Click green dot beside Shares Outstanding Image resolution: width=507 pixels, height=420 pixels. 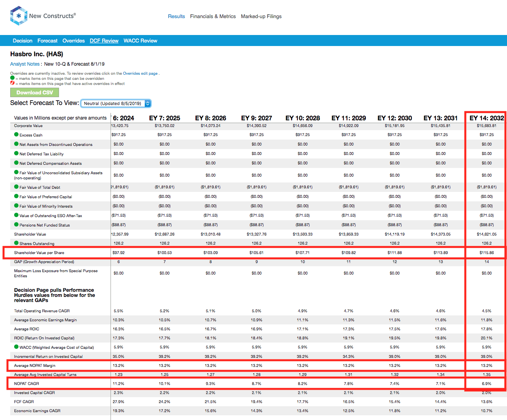(17, 243)
